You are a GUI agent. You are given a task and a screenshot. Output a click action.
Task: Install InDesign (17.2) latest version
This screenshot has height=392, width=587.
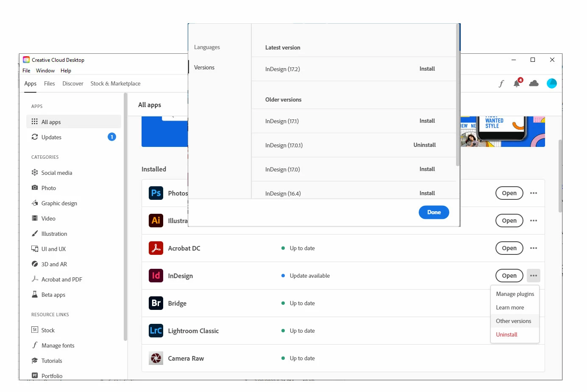(x=427, y=69)
